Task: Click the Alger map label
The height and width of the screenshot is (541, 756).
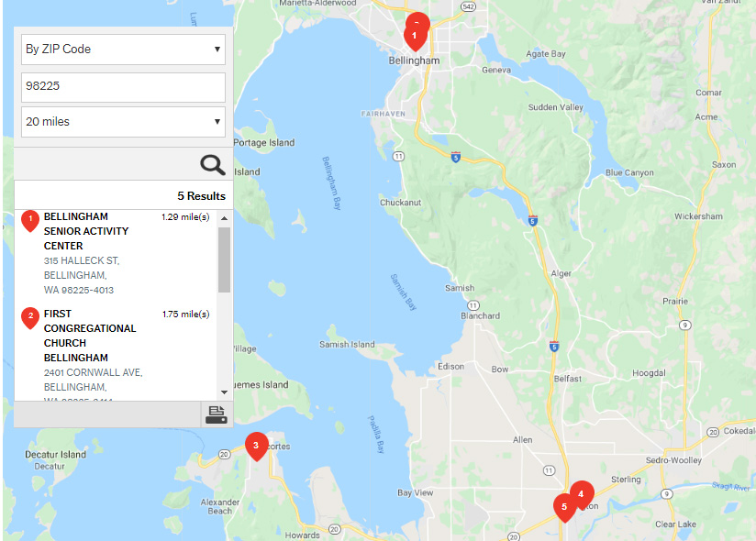Action: tap(561, 273)
